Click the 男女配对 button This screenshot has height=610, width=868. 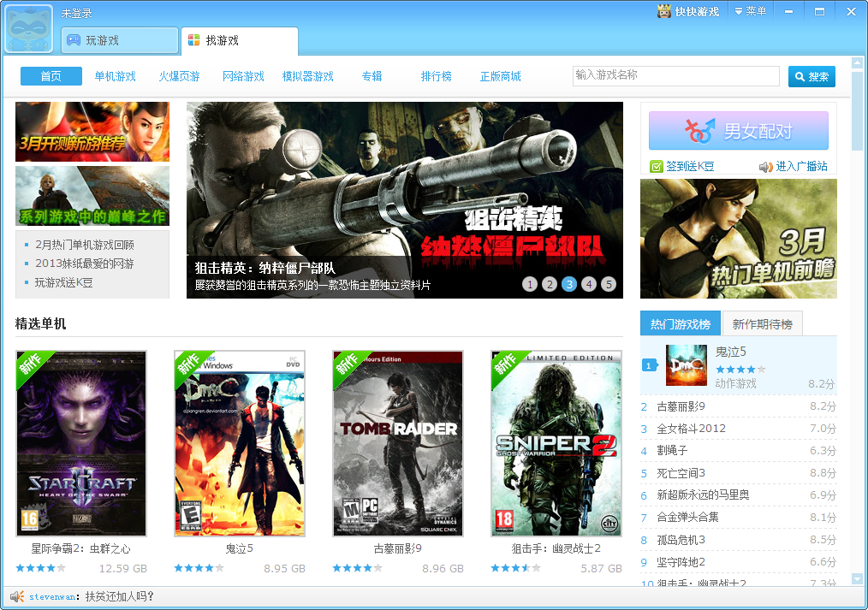[739, 131]
